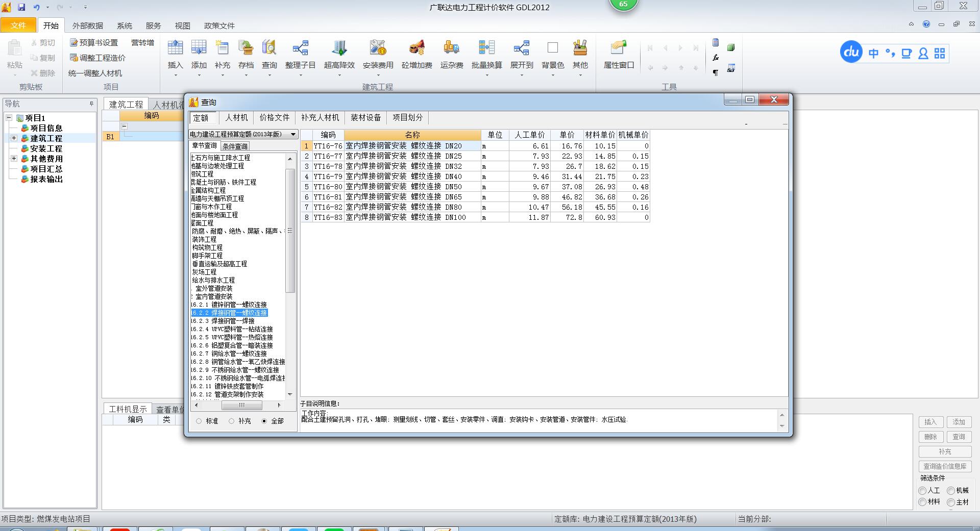This screenshot has width=980, height=531.
Task: Open the 插入 dropdown arrow in ribbon
Action: click(x=175, y=75)
